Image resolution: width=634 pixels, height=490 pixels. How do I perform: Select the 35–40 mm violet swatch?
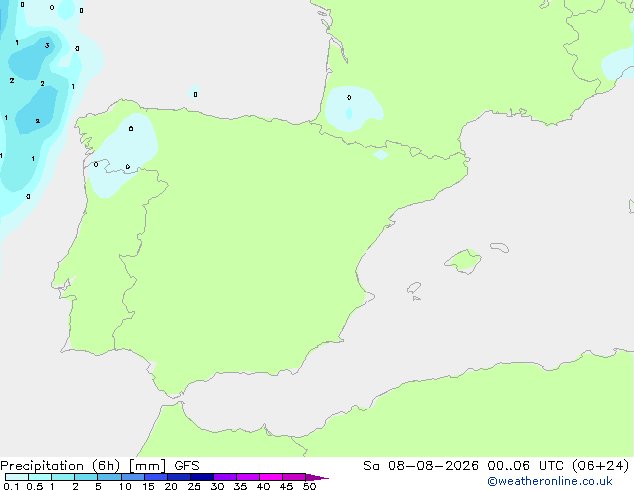[248, 477]
